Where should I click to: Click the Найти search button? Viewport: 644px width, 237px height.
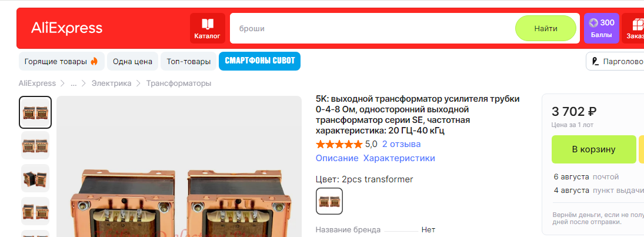(x=546, y=28)
